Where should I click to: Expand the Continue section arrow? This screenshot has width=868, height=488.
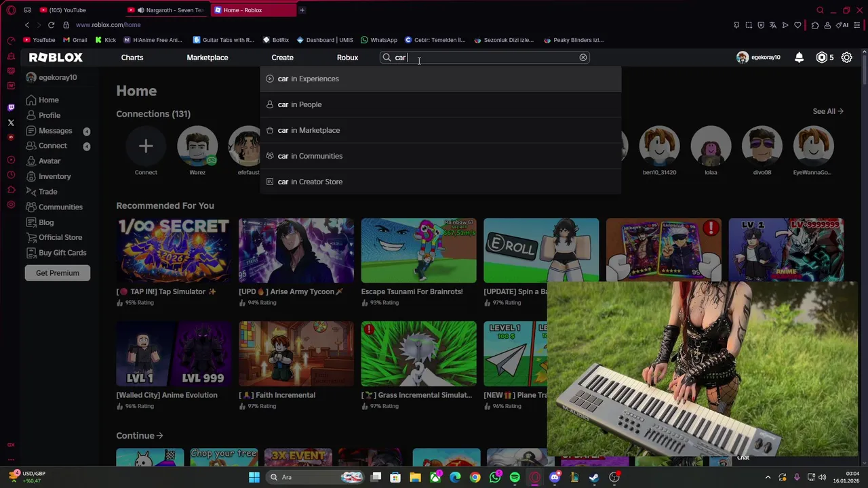coord(159,436)
